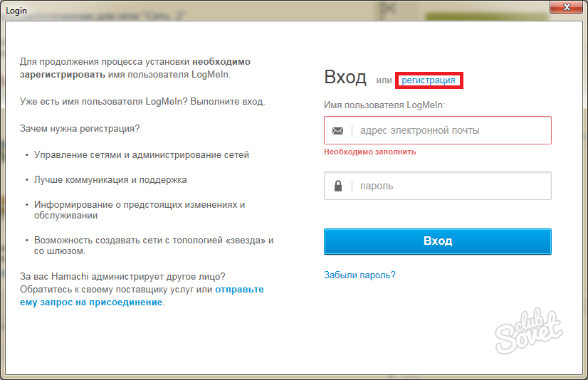588x380 pixels.
Task: Select the «Лучше коммуникация и поддержка» bullet
Action: 110,180
